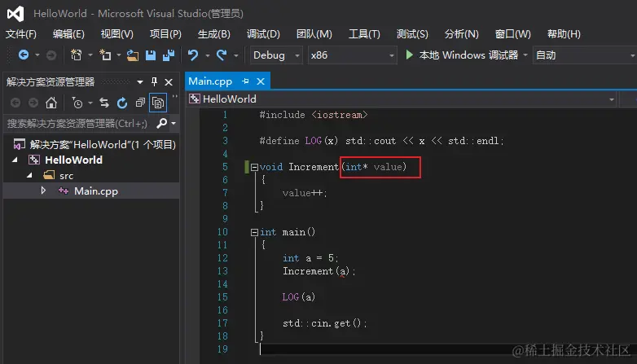Toggle Show All Files in Solution Explorer
The height and width of the screenshot is (364, 637).
tap(158, 103)
